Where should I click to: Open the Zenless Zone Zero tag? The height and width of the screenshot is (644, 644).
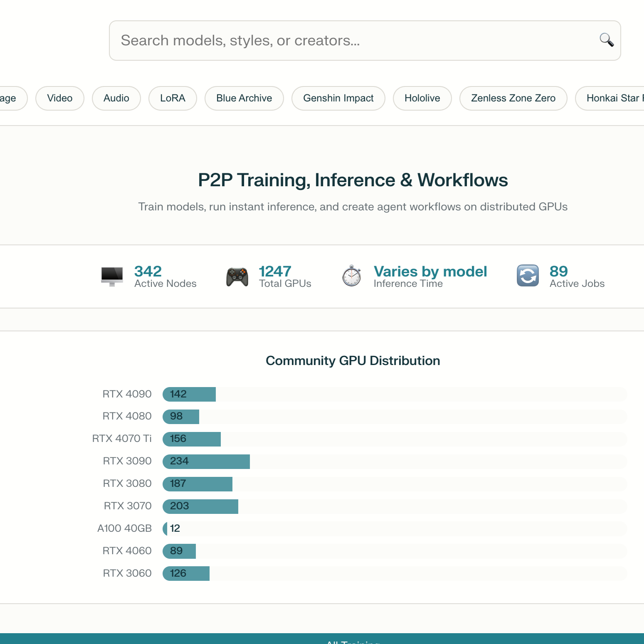513,98
